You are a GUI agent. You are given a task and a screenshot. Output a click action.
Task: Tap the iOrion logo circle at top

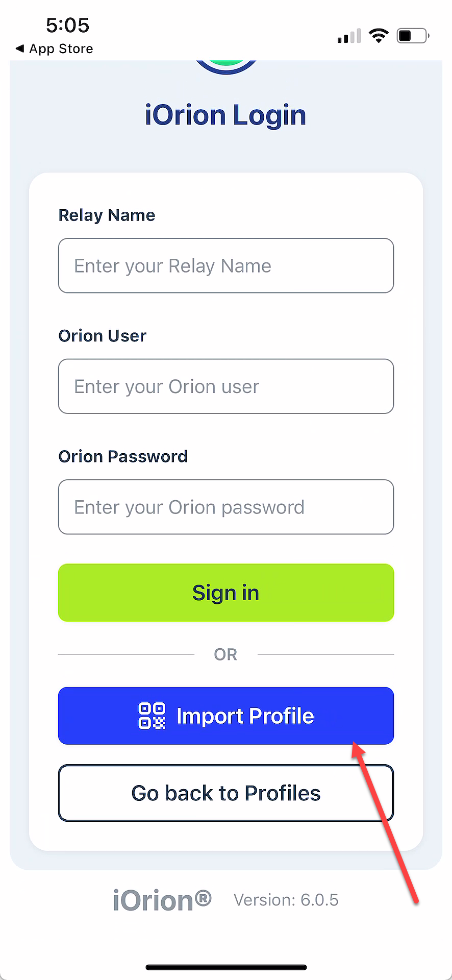pyautogui.click(x=226, y=67)
